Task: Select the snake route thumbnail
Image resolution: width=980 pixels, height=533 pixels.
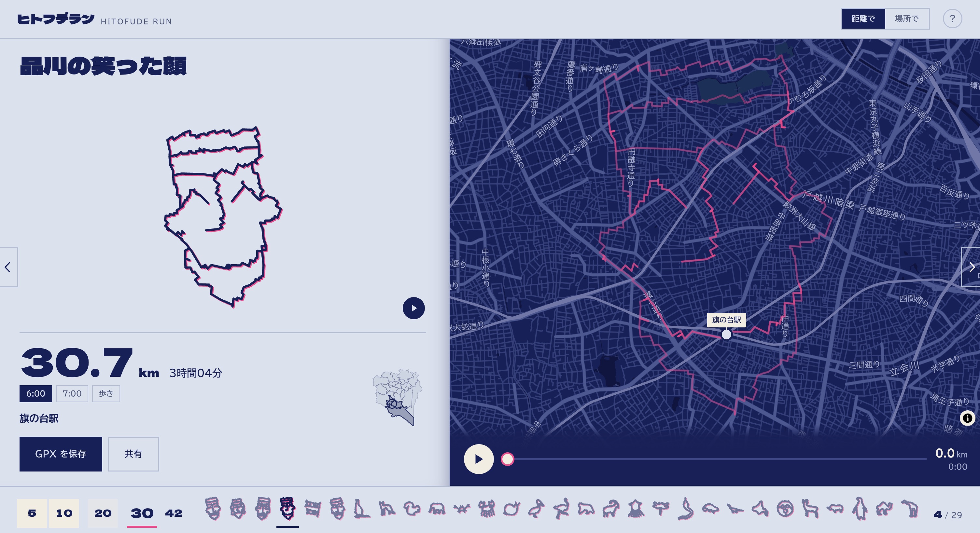Action: pos(686,508)
